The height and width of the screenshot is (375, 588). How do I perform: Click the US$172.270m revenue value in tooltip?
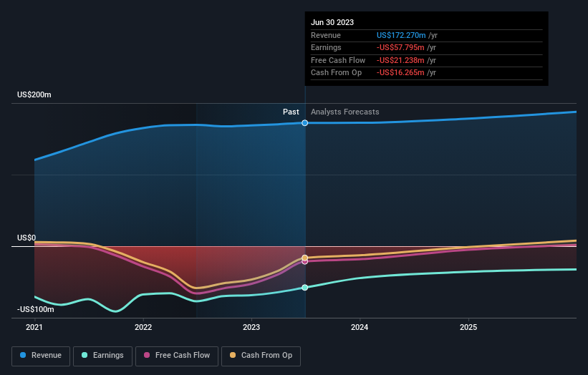pyautogui.click(x=401, y=35)
